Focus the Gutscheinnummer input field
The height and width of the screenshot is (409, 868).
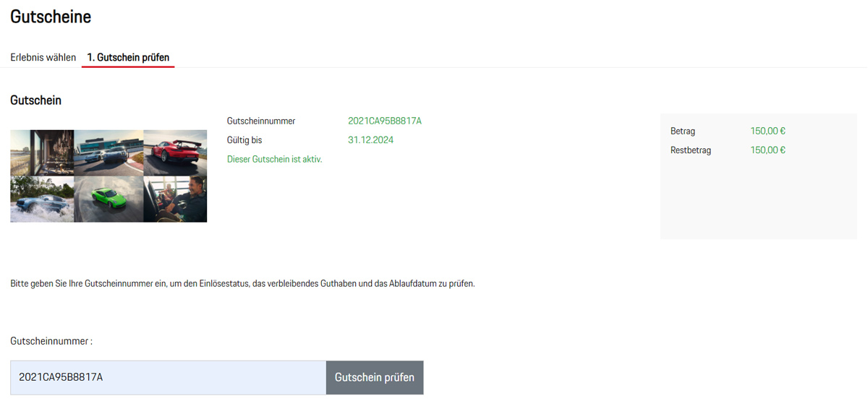169,377
